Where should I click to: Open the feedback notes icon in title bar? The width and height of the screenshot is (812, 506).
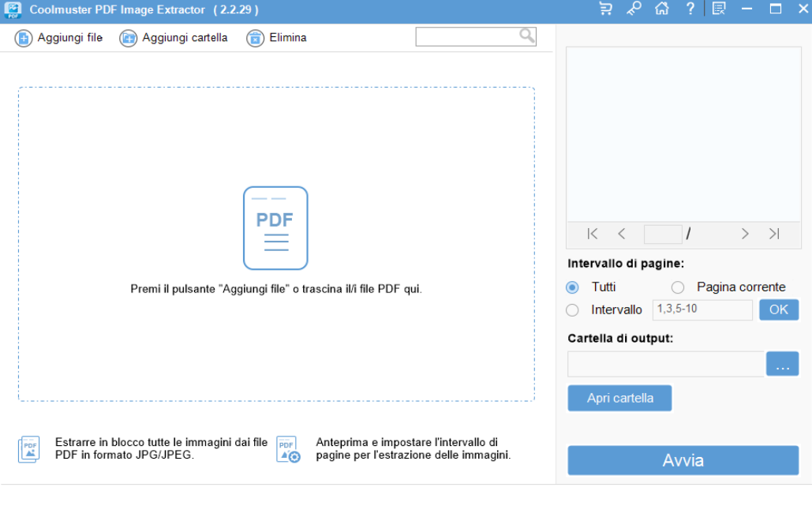[719, 9]
